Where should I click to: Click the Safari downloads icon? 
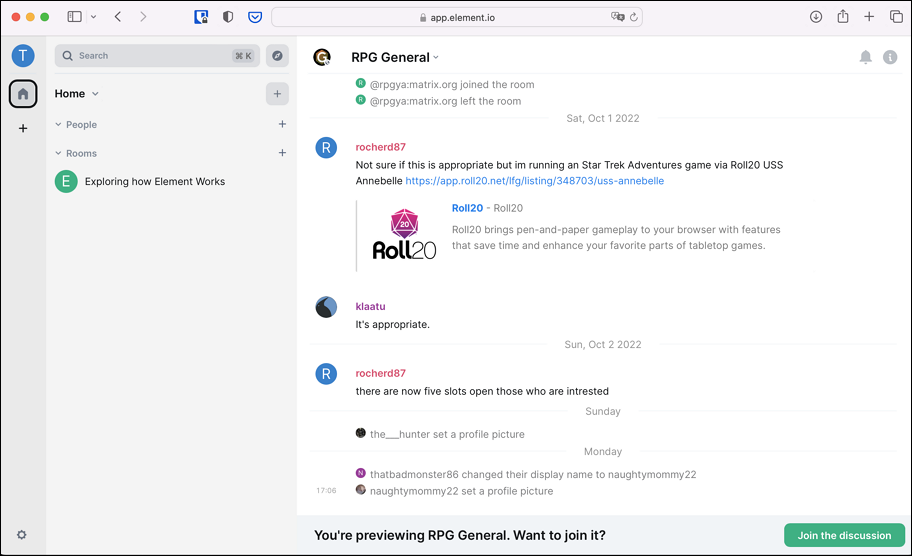[816, 17]
